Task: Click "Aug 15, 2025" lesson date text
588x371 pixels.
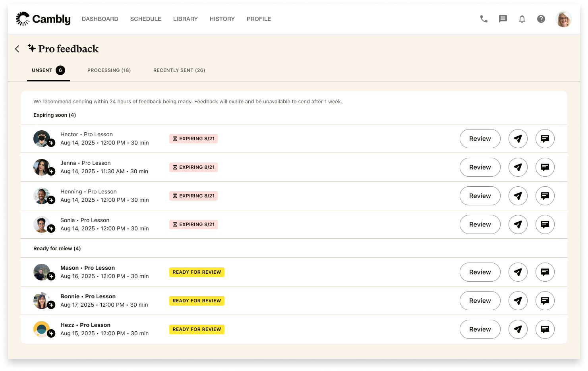Action: point(77,333)
